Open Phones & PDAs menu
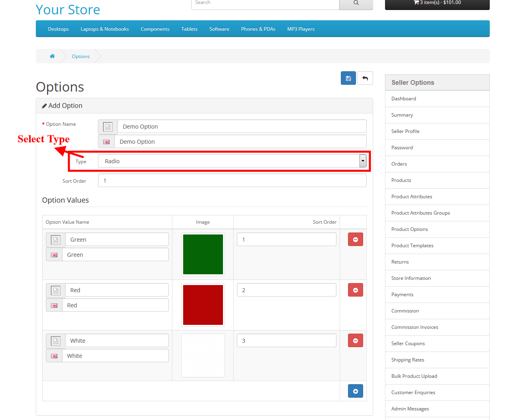522x420 pixels. pos(258,29)
